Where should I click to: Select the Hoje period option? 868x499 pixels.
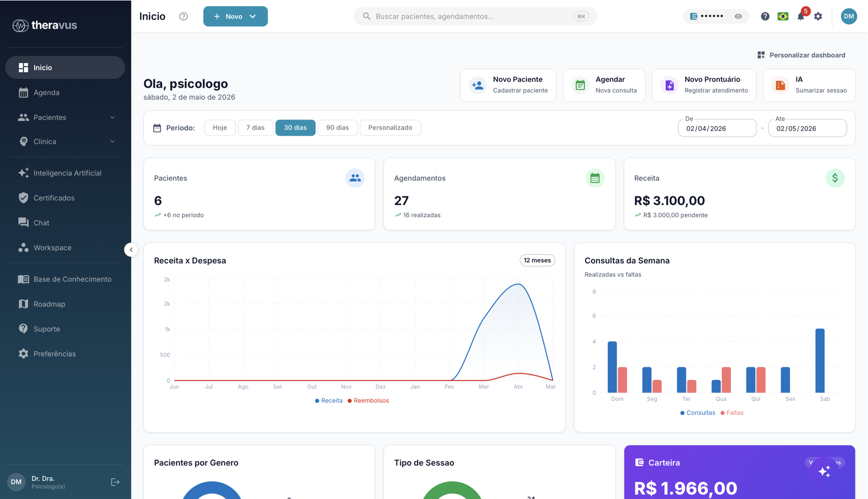[x=220, y=128]
